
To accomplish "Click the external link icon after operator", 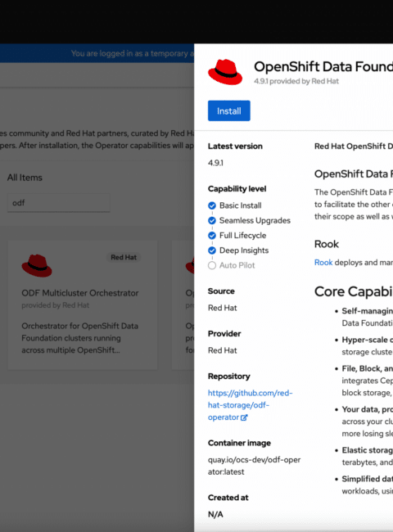I will (244, 417).
